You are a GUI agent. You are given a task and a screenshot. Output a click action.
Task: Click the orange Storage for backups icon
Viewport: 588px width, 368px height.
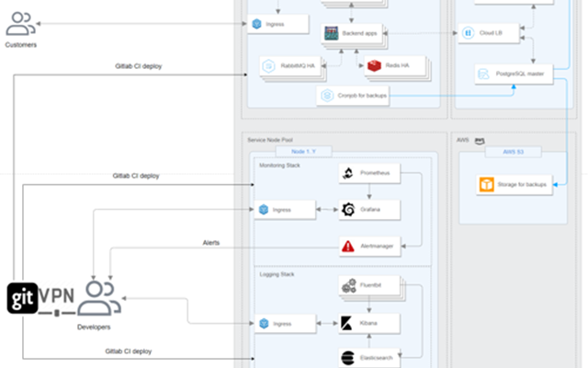[487, 185]
